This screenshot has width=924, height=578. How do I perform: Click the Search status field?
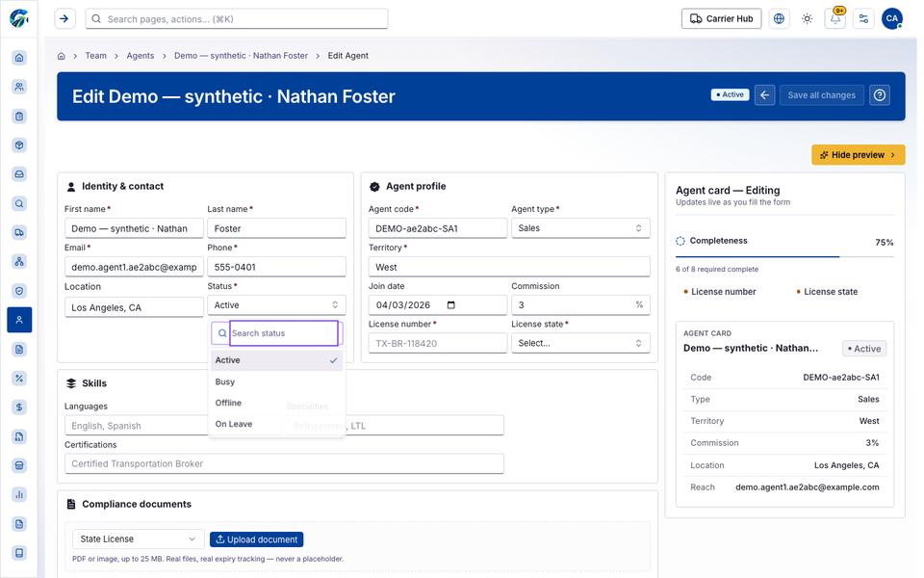(283, 333)
